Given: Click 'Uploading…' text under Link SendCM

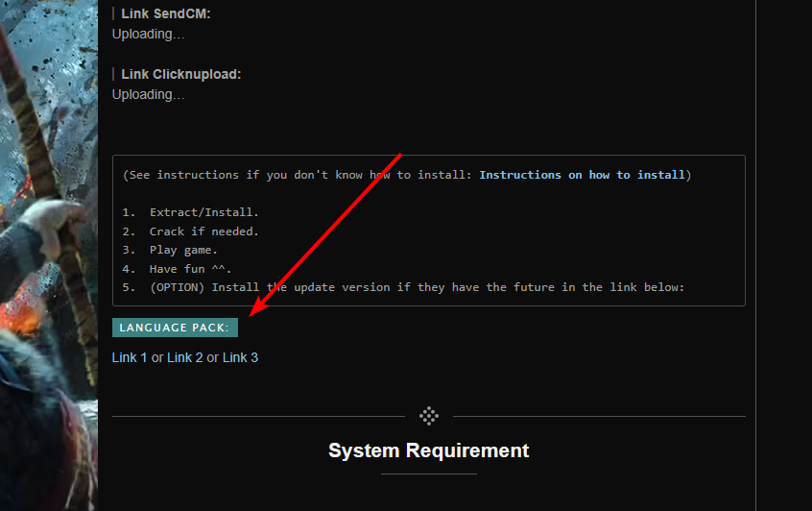Looking at the screenshot, I should (148, 34).
